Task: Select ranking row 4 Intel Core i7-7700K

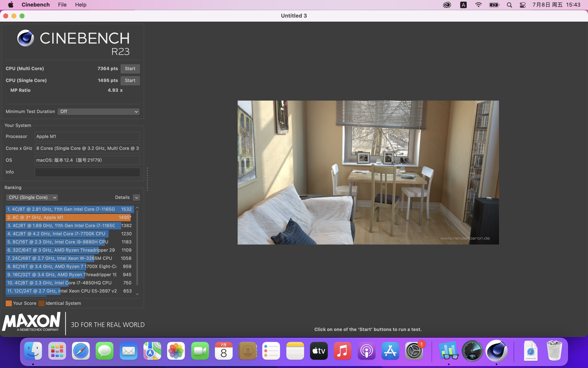Action: pyautogui.click(x=69, y=234)
